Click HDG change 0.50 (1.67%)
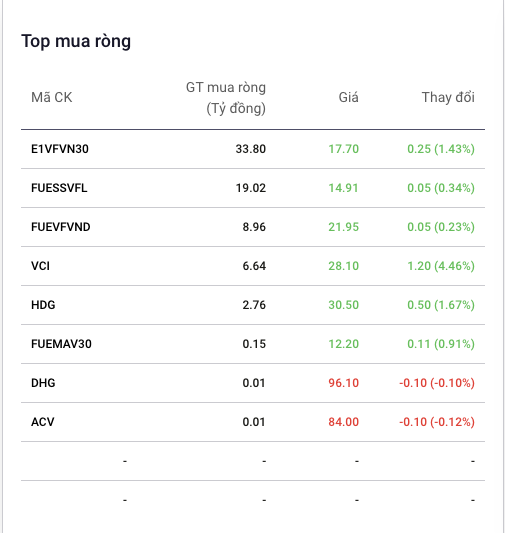505x533 pixels. tap(441, 305)
